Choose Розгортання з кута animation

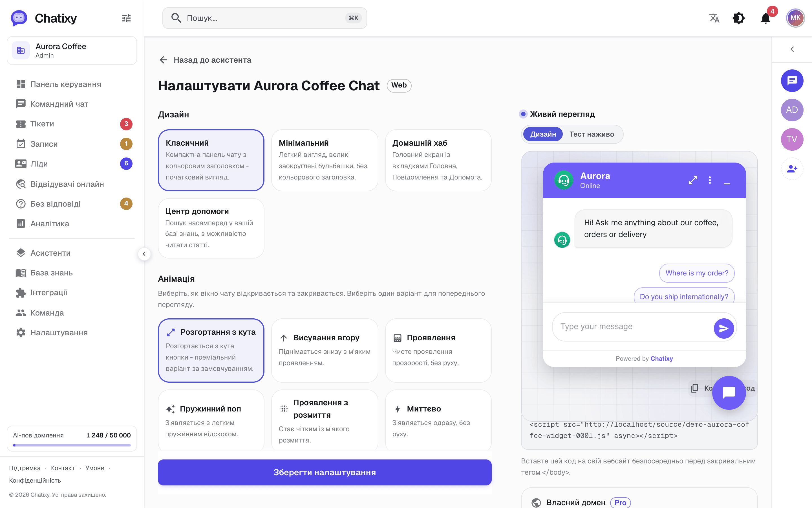tap(211, 351)
